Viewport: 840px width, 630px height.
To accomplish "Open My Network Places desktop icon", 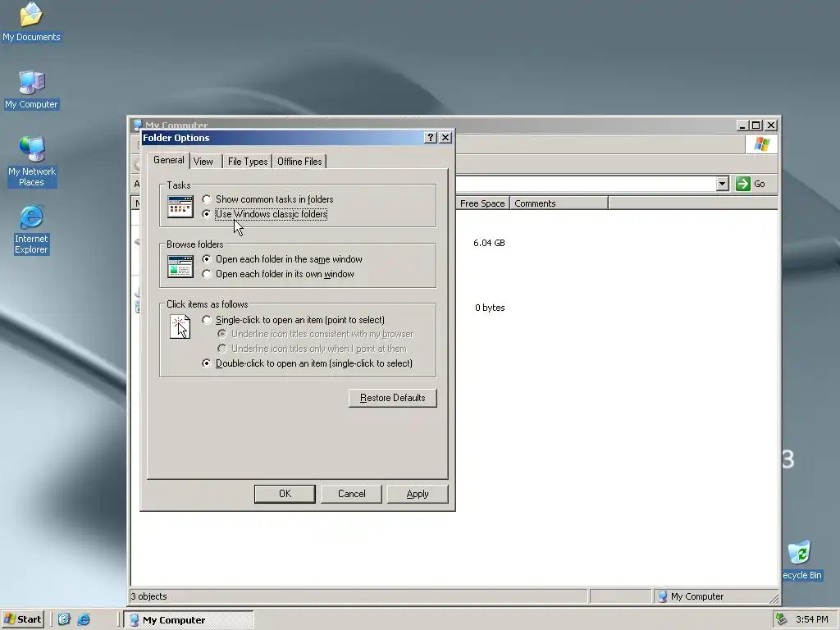I will [32, 162].
